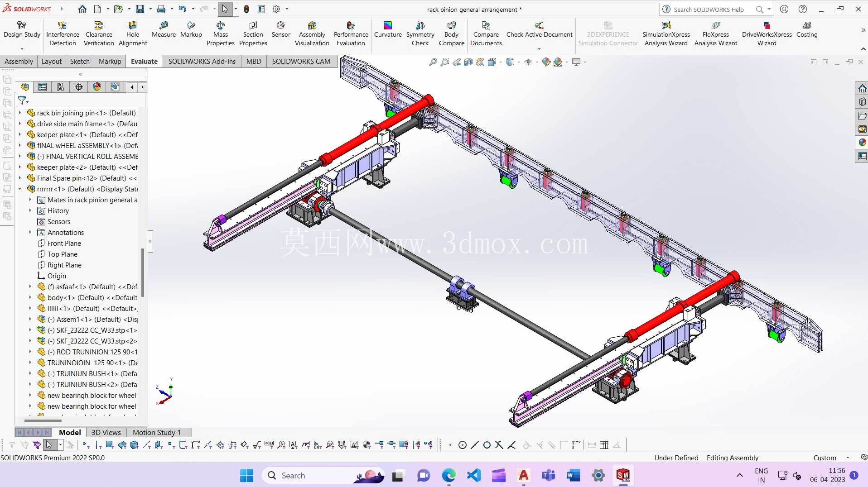This screenshot has height=487, width=868.
Task: Open the PropertyManager tab icon
Action: (x=43, y=87)
